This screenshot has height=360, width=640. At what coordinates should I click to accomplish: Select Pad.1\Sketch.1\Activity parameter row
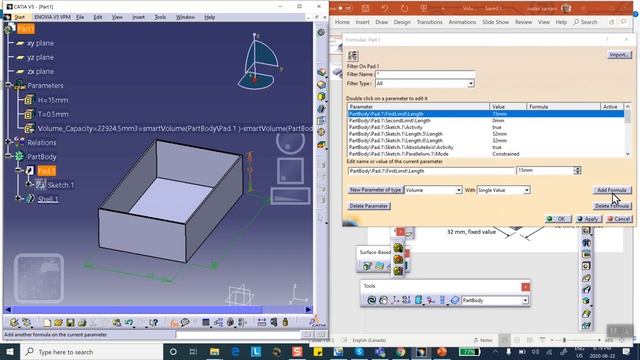coord(486,127)
